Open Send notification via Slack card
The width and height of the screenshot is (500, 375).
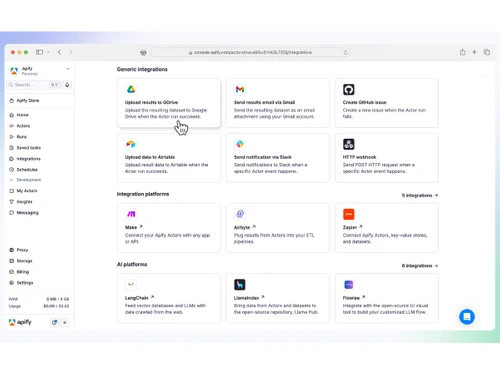tap(278, 158)
